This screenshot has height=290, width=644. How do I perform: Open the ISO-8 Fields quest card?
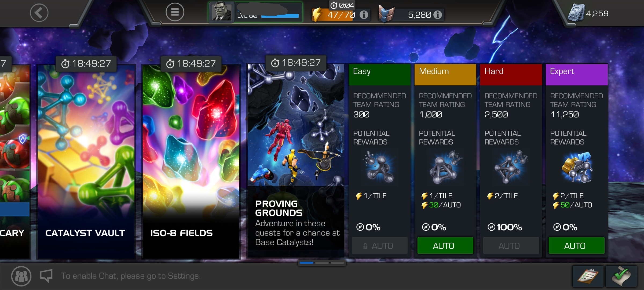[x=191, y=161]
